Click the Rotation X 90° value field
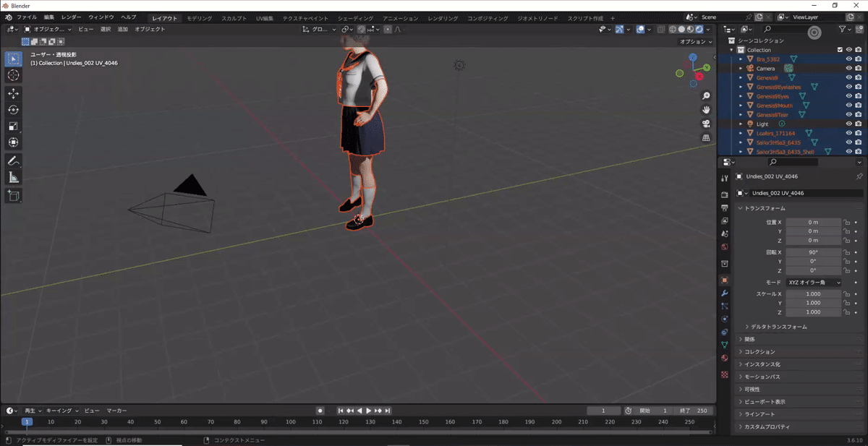This screenshot has width=868, height=446. tap(814, 252)
